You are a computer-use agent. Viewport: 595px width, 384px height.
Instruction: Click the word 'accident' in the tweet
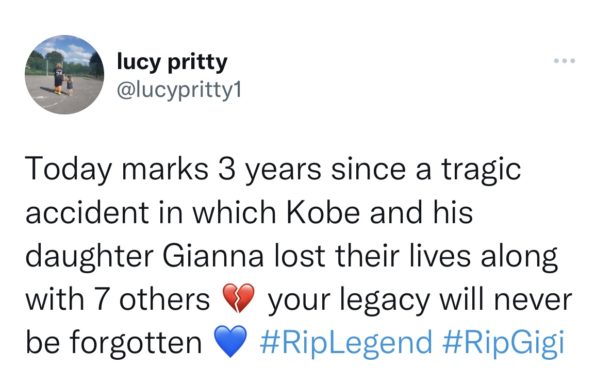[x=87, y=212]
